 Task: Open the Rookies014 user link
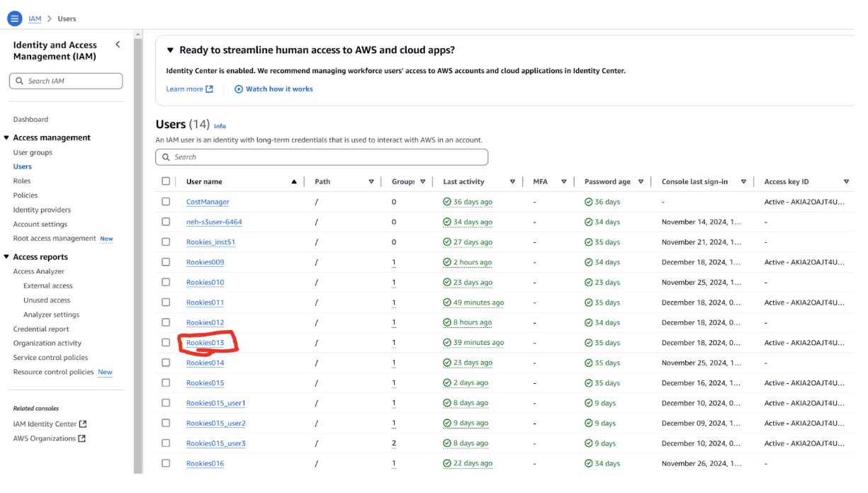[205, 363]
